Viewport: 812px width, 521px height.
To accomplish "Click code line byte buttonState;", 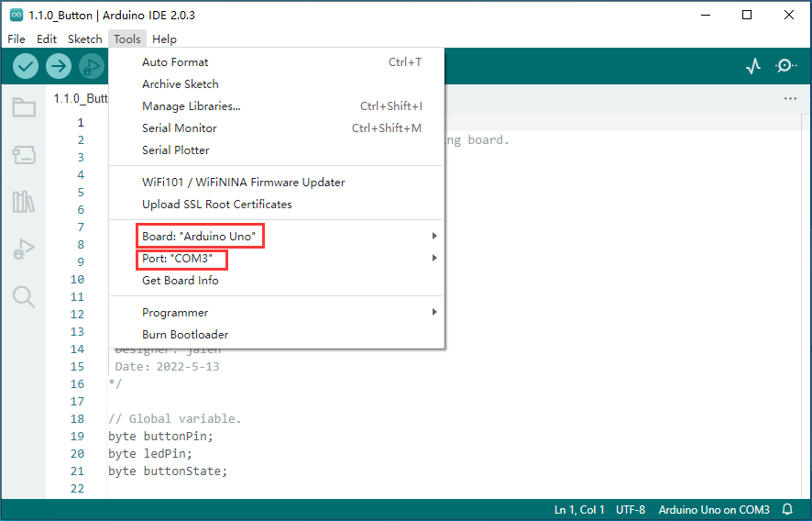I will [x=168, y=471].
